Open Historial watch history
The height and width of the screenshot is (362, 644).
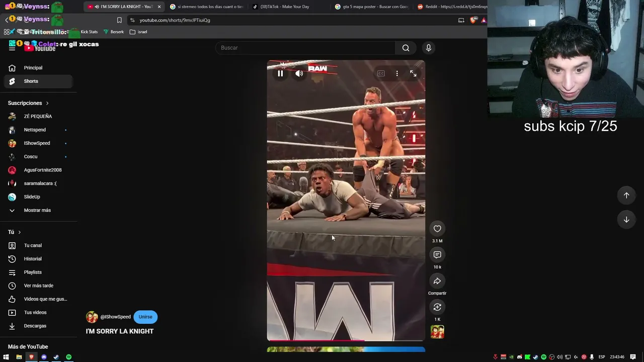point(38,259)
